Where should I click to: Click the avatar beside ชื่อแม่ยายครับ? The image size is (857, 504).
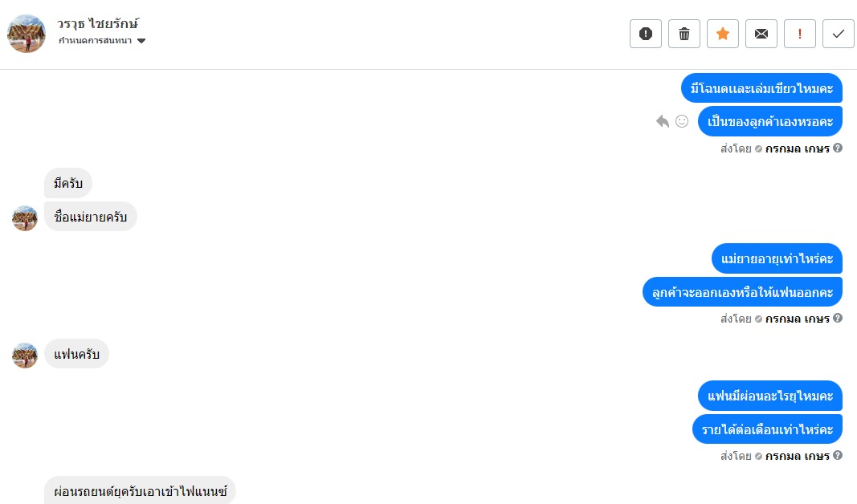pyautogui.click(x=25, y=217)
